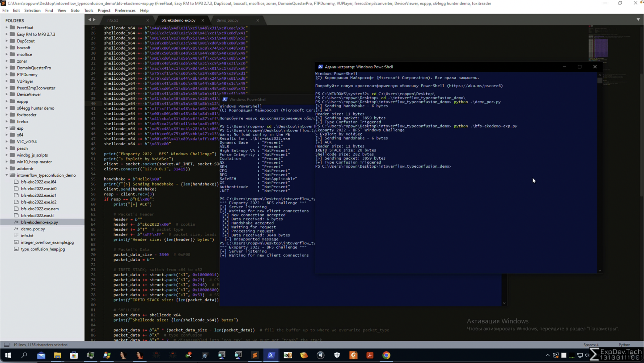Click the tab scroll right arrow
Image resolution: width=644 pixels, height=363 pixels.
(x=94, y=20)
